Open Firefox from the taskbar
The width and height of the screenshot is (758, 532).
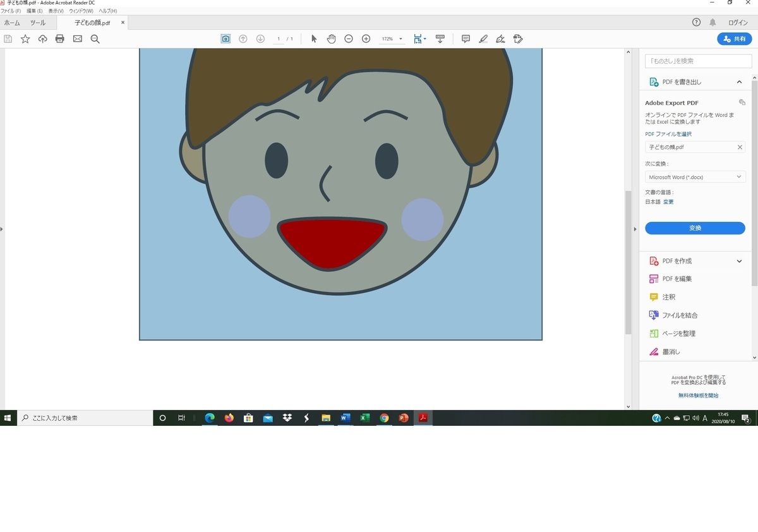pyautogui.click(x=229, y=418)
